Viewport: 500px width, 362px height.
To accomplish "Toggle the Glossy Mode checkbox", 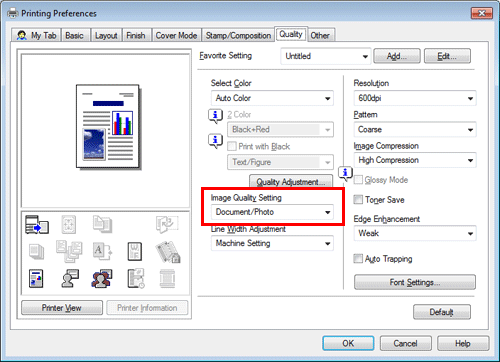I will [358, 180].
